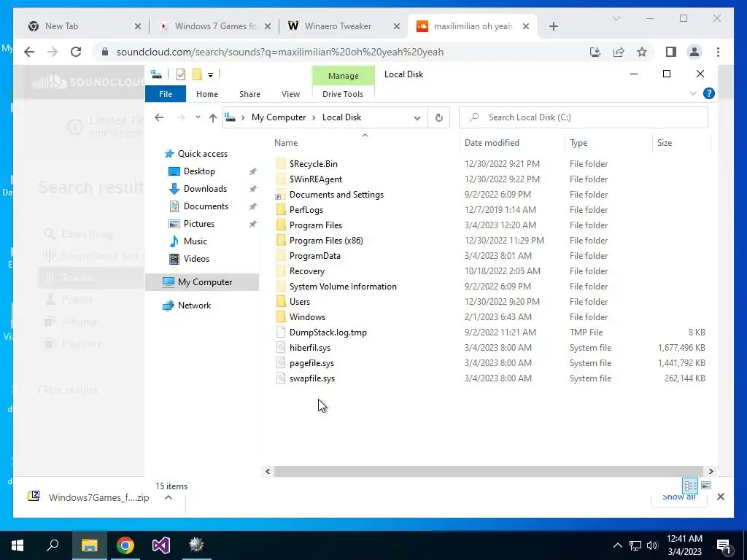The height and width of the screenshot is (560, 747).
Task: Expand the Windows7Games download options arrow
Action: click(x=169, y=497)
